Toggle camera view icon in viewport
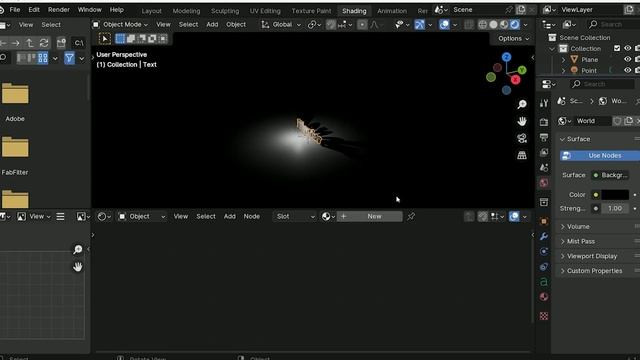This screenshot has height=360, width=640. (x=522, y=138)
